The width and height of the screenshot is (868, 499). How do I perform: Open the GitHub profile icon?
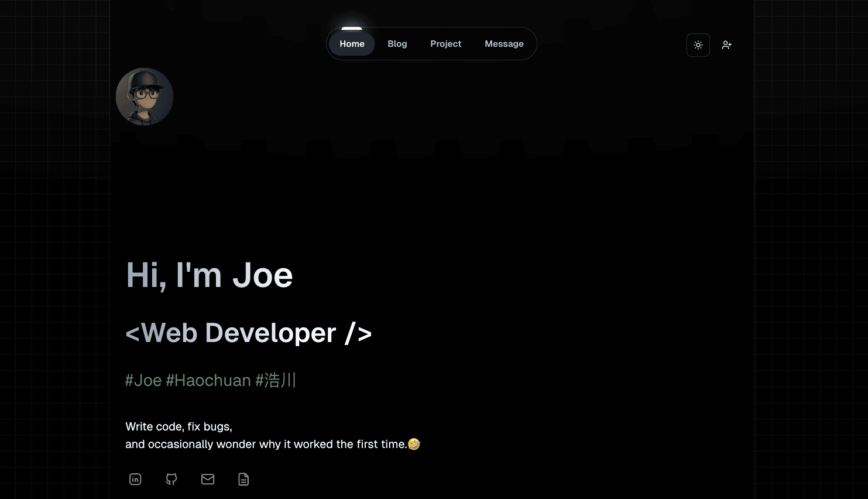point(171,479)
